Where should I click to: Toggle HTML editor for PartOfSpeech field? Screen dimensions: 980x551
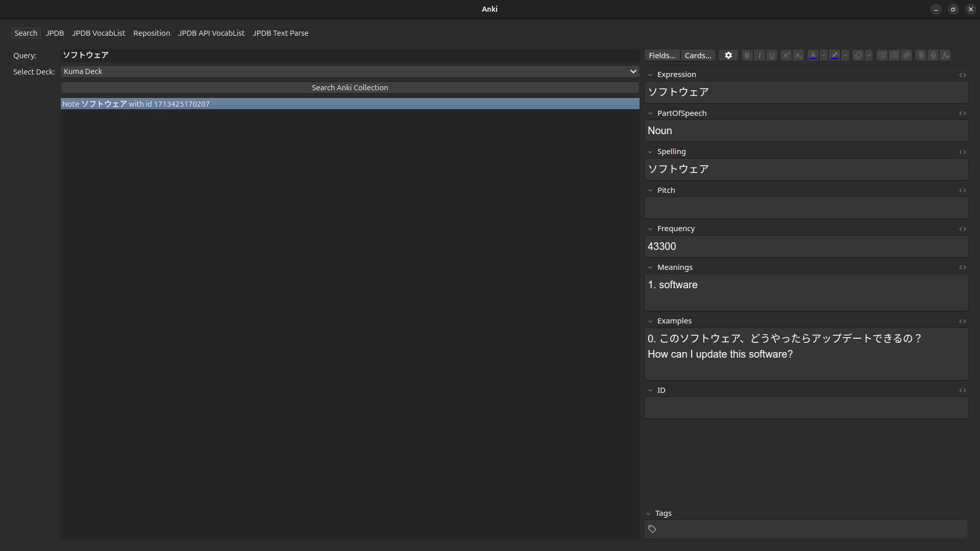coord(962,113)
